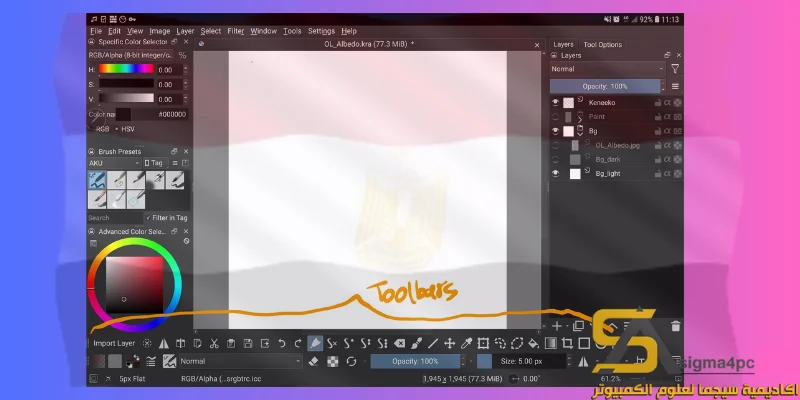Click the Save floppy disk icon
This screenshot has width=800, height=400.
(248, 343)
